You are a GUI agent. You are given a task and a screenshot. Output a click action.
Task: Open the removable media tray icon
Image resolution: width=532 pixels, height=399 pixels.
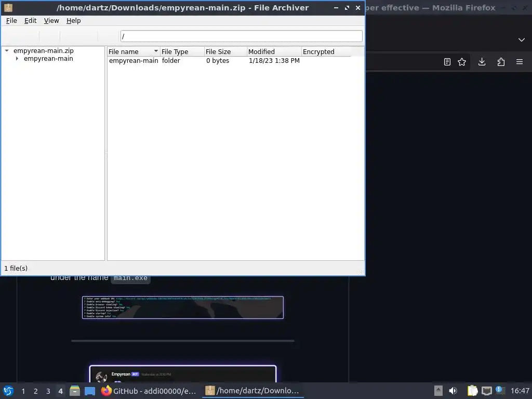[438, 391]
